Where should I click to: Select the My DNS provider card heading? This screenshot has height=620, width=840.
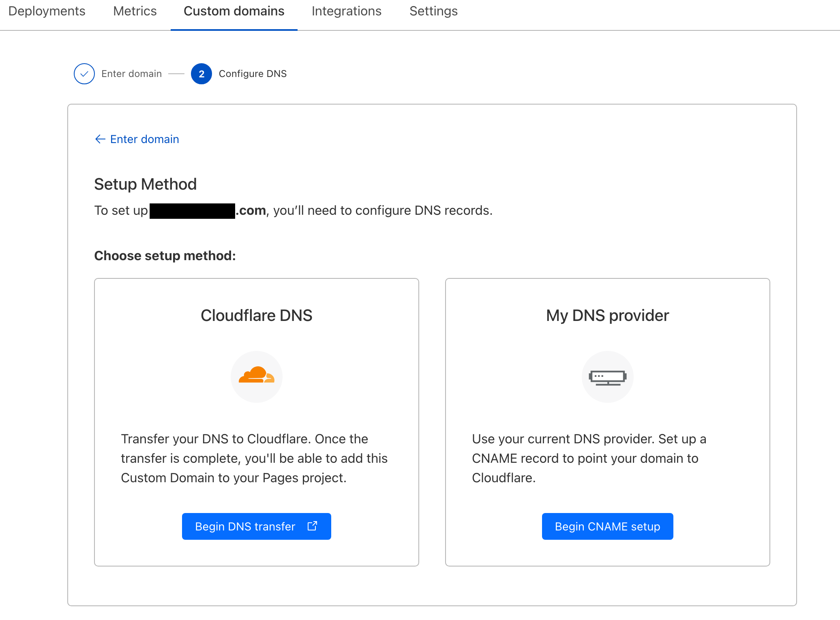(x=607, y=315)
